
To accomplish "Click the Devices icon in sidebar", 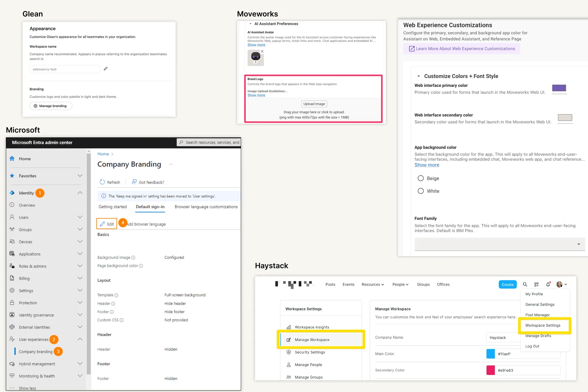I will (12, 241).
